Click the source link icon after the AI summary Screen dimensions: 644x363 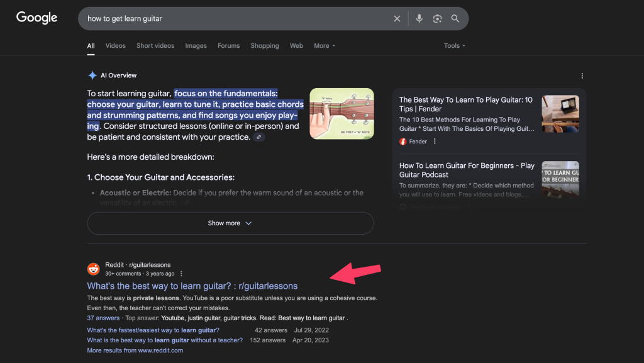[x=259, y=137]
